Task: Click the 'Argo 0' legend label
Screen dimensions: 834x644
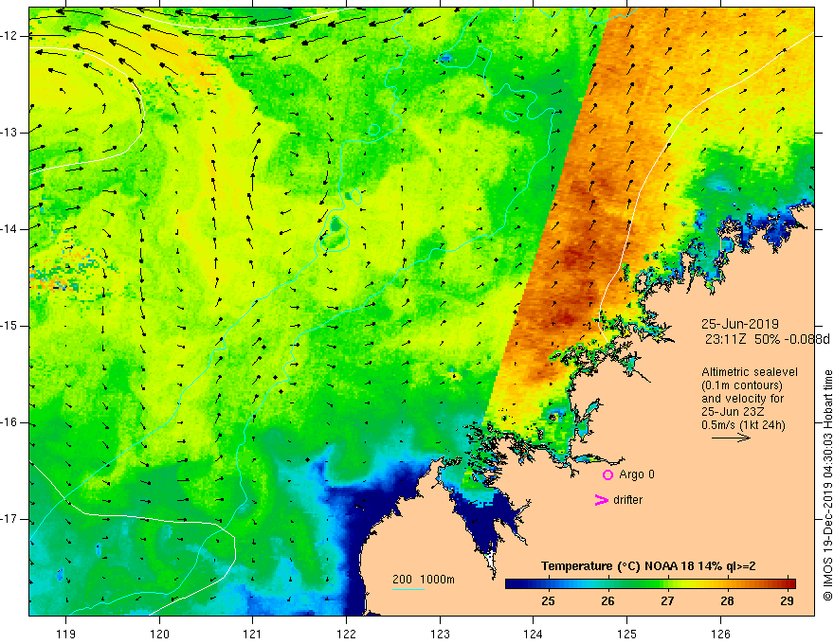Action: click(x=637, y=474)
